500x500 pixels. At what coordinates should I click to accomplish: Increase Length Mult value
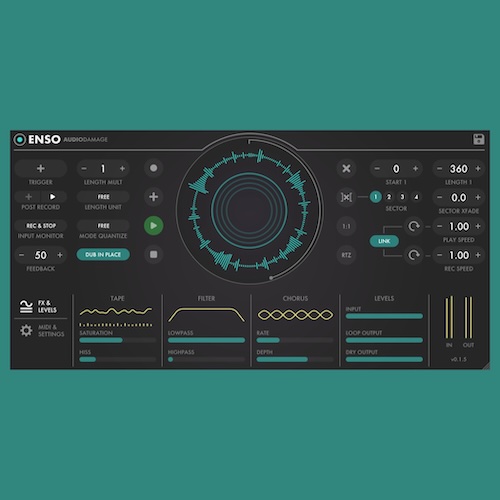pyautogui.click(x=122, y=169)
